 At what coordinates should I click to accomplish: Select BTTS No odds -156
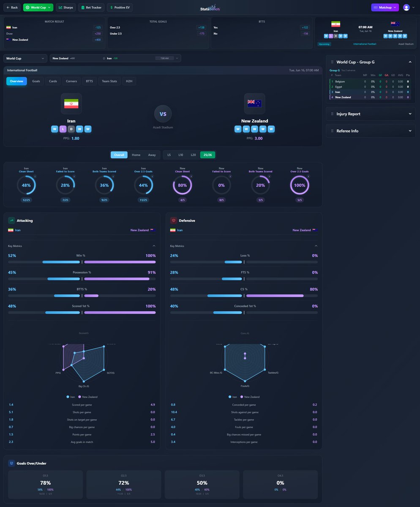click(305, 33)
